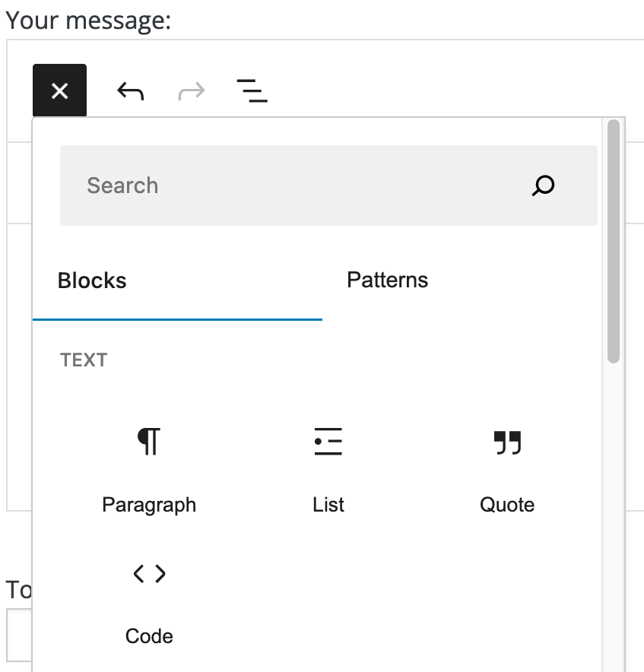The width and height of the screenshot is (644, 672).
Task: Click the Quote label text
Action: point(506,504)
